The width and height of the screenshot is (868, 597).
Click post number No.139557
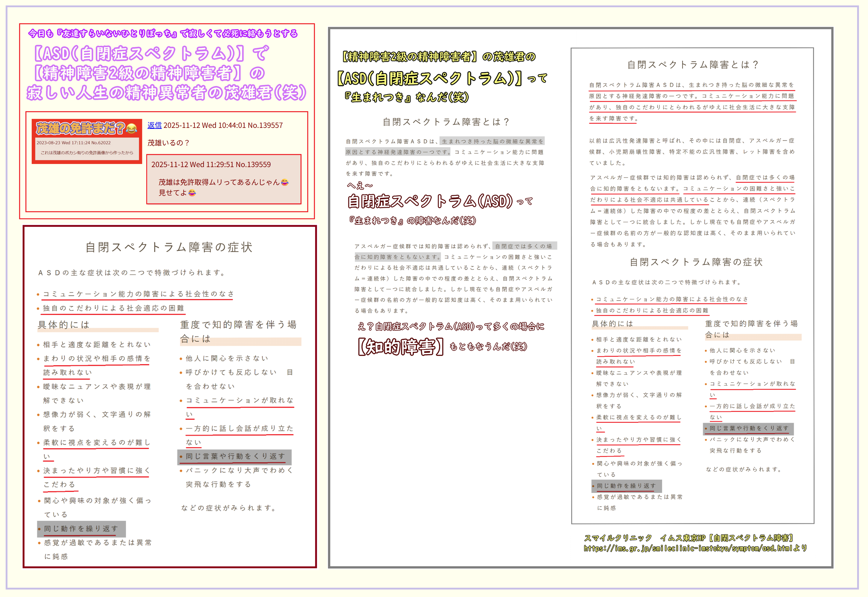[265, 125]
